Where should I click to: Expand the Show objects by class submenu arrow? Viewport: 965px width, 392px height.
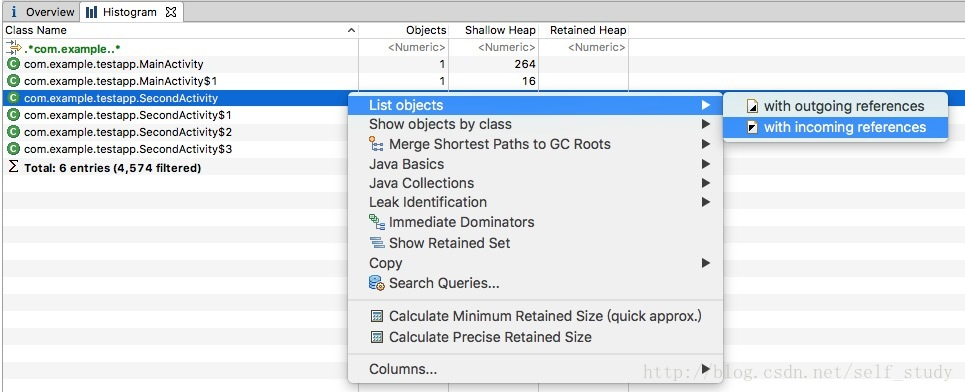[x=705, y=124]
